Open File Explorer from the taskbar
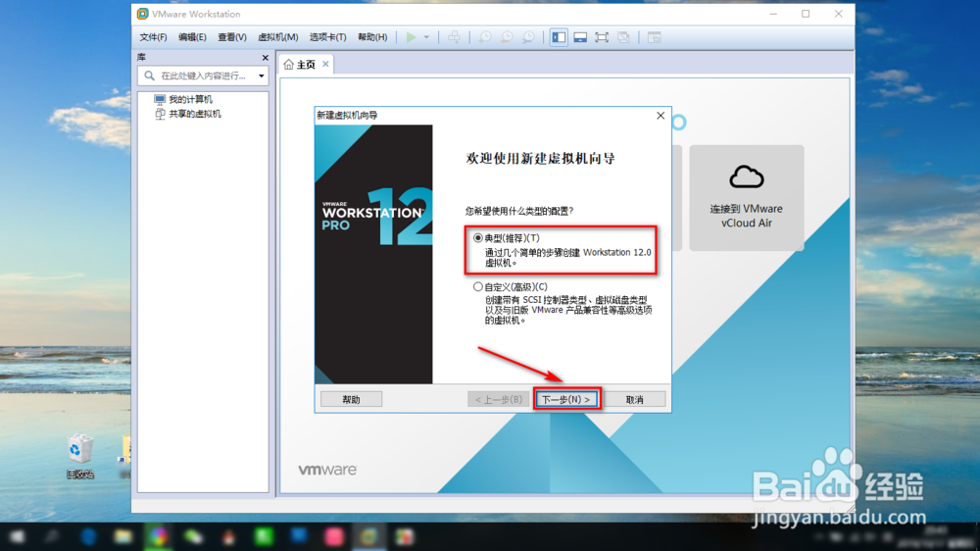Viewport: 980px width, 551px height. coord(122,536)
